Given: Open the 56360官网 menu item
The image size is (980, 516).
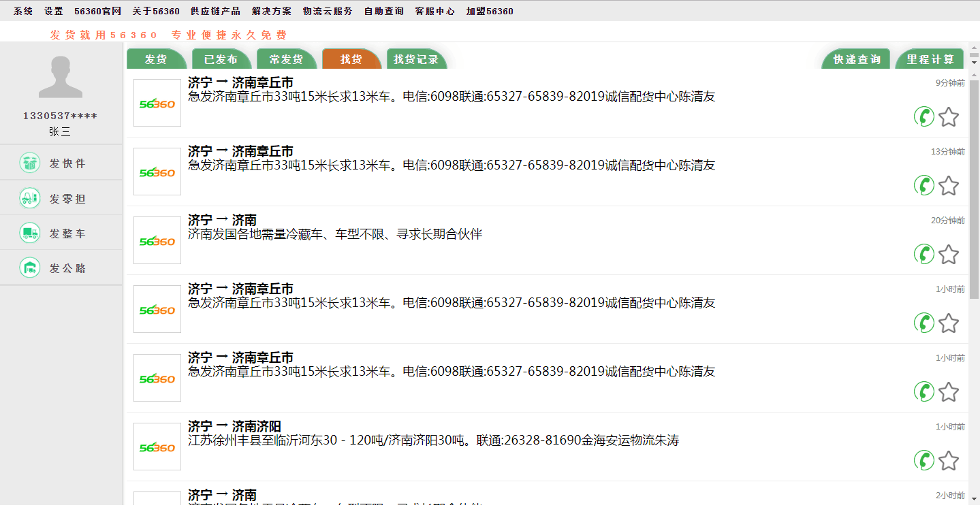Looking at the screenshot, I should click(98, 11).
